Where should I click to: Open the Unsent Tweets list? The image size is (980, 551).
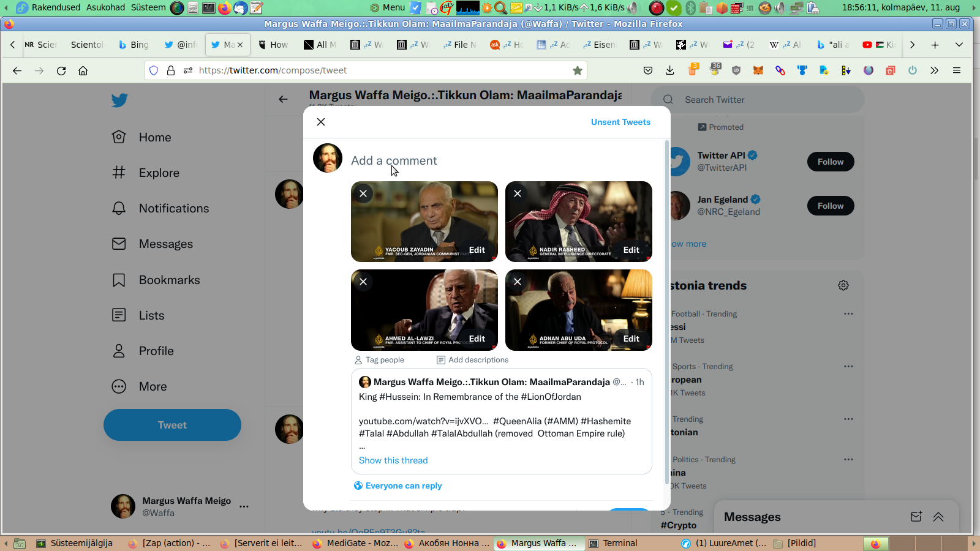(x=620, y=122)
